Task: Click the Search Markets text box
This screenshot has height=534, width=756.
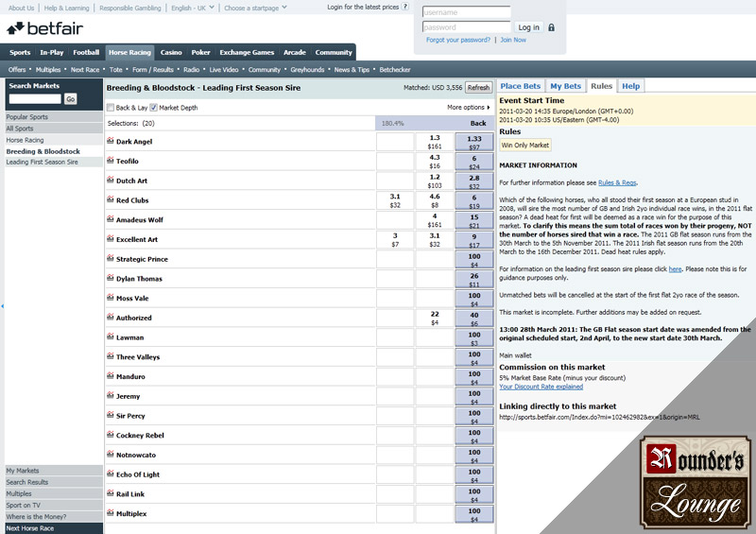Action: click(35, 99)
